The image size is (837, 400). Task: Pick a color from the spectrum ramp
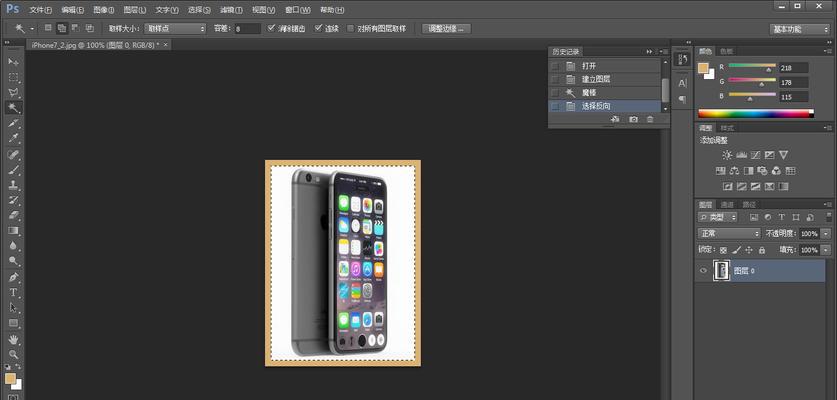[x=756, y=113]
